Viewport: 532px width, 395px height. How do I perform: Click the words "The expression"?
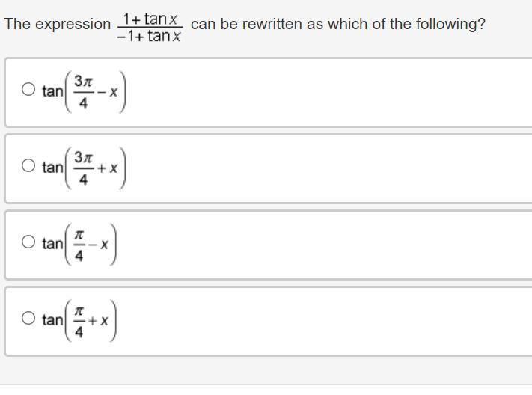[57, 24]
